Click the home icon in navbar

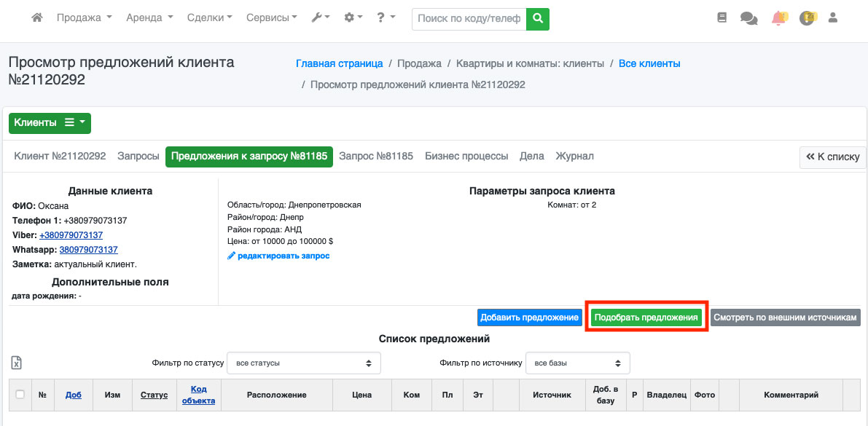tap(37, 18)
